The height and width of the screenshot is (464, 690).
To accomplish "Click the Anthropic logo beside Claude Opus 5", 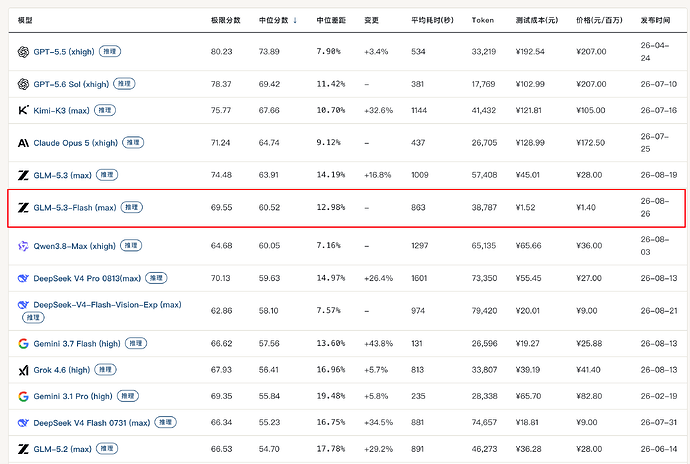I will (x=23, y=143).
